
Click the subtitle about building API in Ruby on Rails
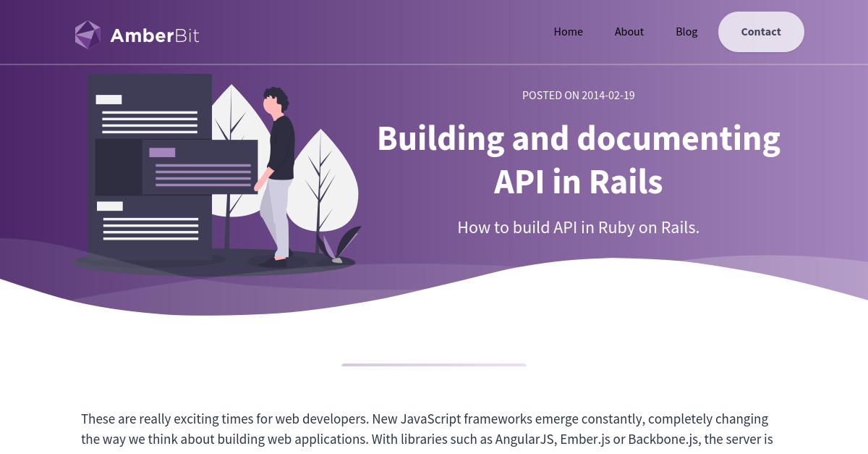point(578,227)
